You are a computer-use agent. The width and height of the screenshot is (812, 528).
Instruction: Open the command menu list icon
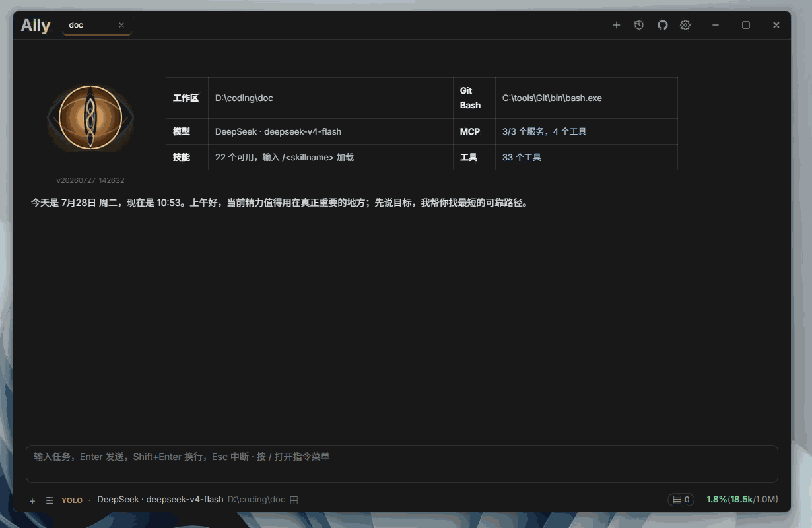click(50, 500)
